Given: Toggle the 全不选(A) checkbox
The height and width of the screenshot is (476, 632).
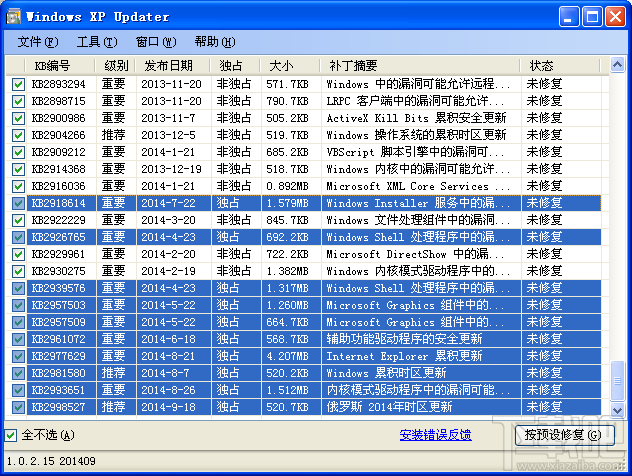Looking at the screenshot, I should coord(10,435).
